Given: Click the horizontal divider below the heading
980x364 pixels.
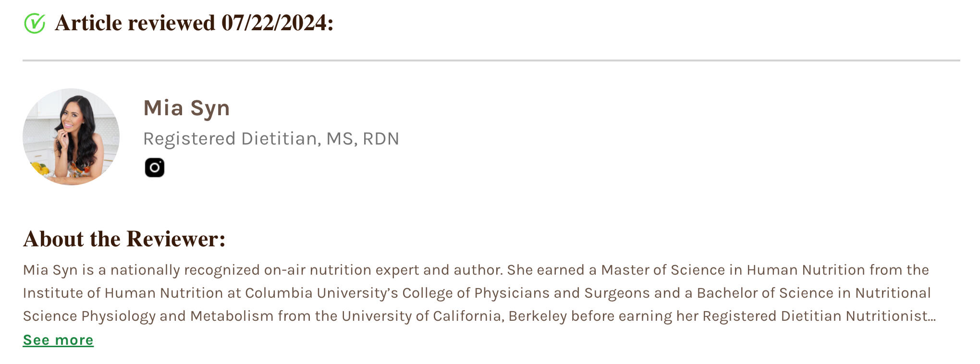Looking at the screenshot, I should 491,61.
